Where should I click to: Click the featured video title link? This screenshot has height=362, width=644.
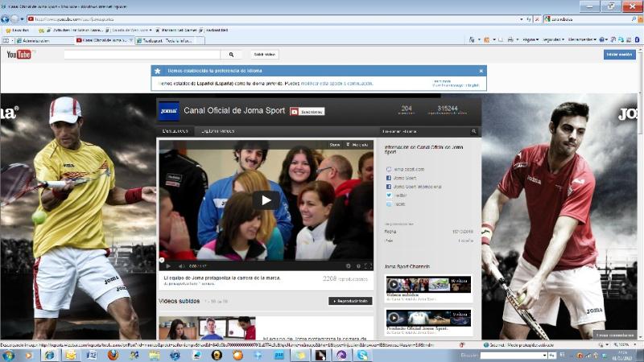tap(222, 278)
